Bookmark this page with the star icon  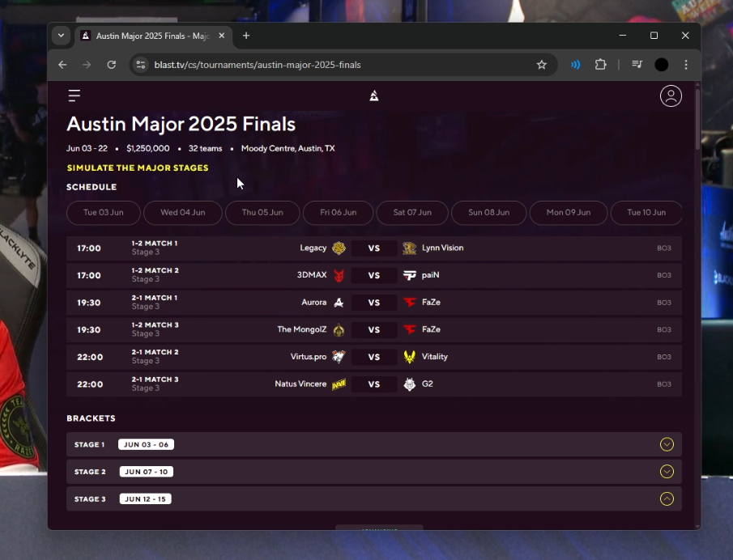(541, 65)
